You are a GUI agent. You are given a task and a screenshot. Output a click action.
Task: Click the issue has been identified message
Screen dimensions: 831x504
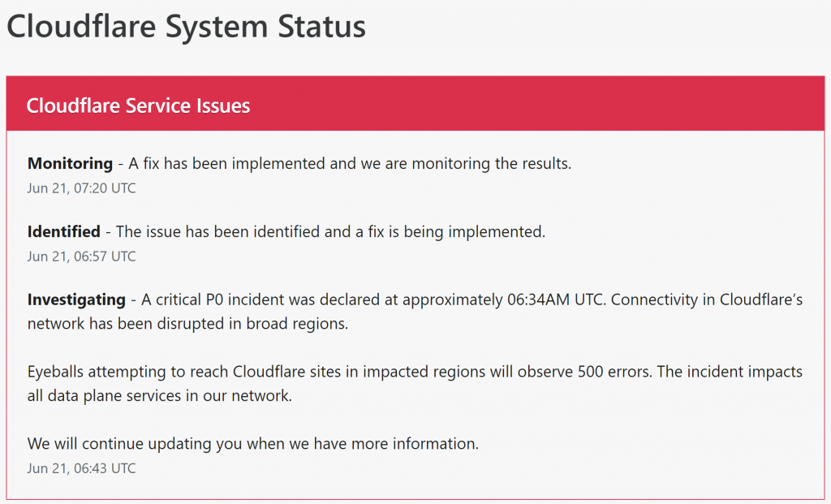pyautogui.click(x=330, y=231)
